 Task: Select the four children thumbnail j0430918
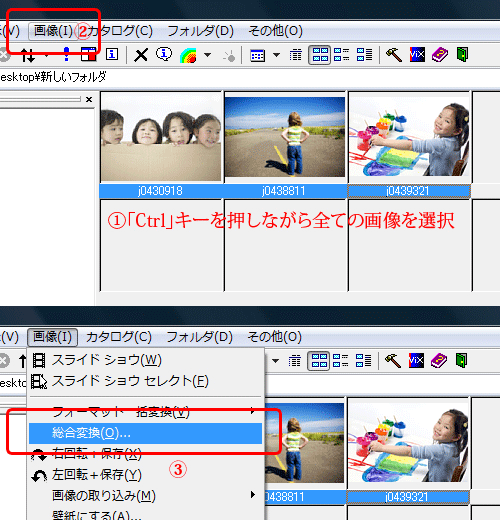coord(161,137)
